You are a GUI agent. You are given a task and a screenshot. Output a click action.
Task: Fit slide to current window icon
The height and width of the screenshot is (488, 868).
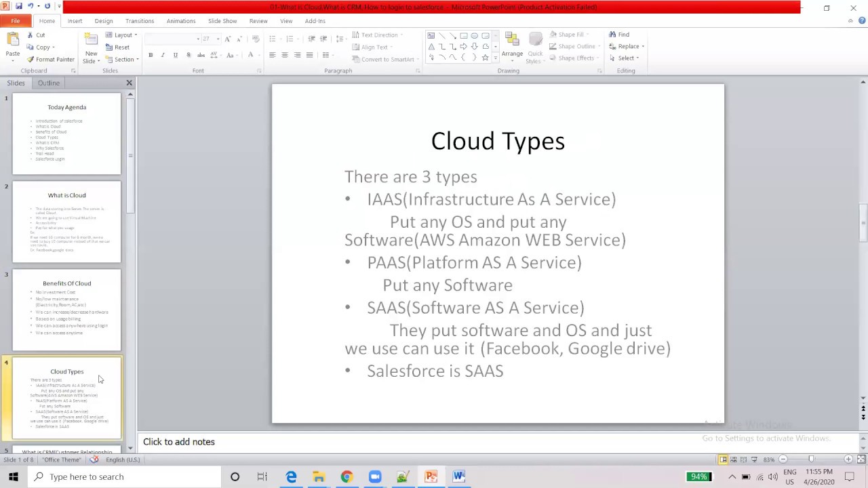point(860,460)
